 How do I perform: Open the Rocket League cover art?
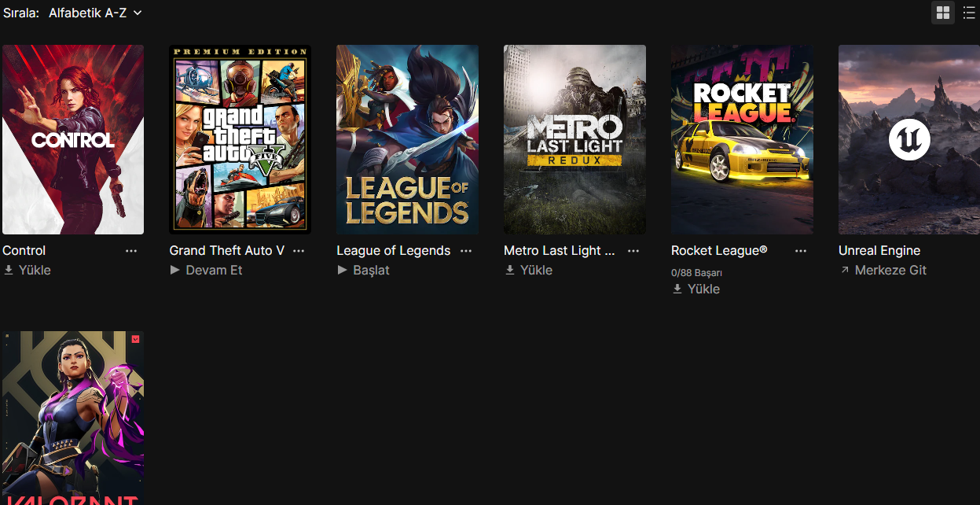(742, 139)
